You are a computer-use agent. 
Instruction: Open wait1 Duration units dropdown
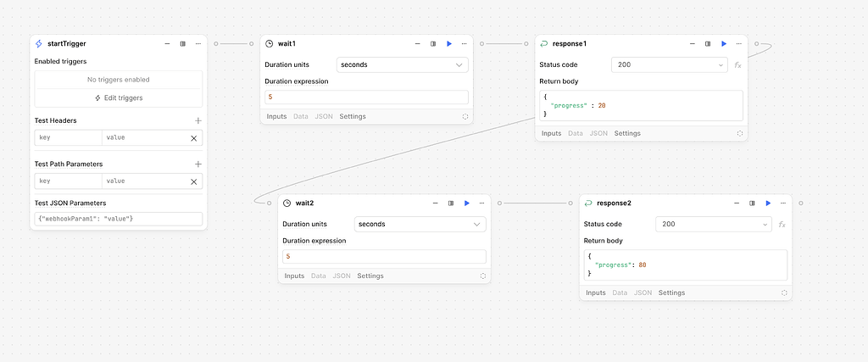click(x=403, y=64)
